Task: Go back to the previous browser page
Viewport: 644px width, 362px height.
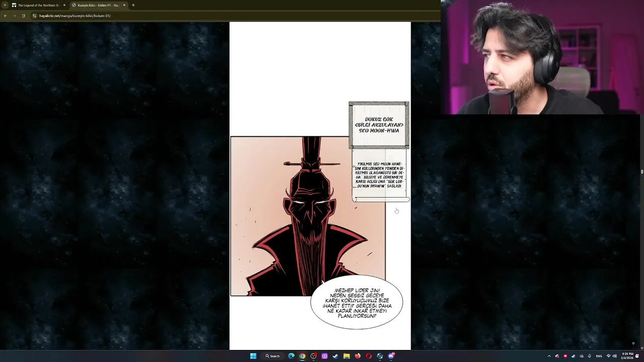Action: point(6,16)
